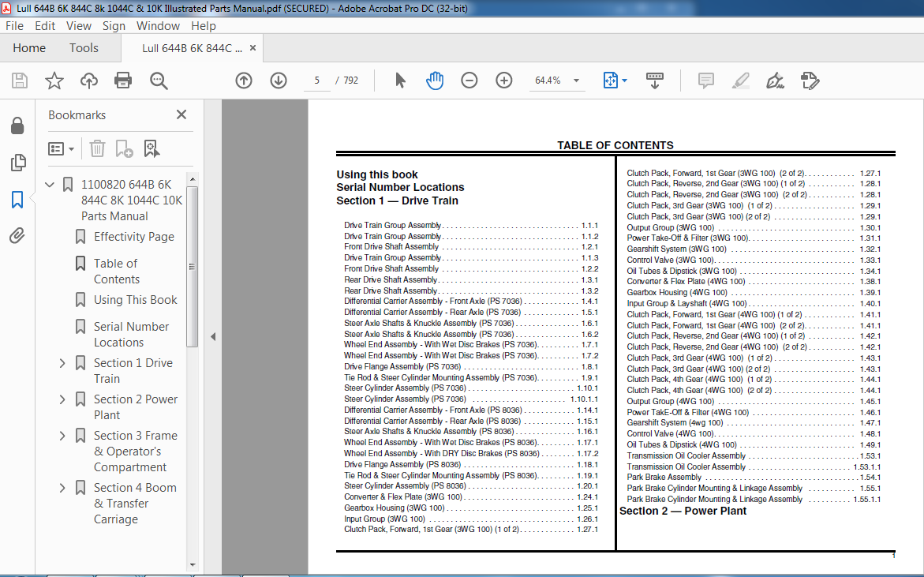Click the page number input field
This screenshot has width=924, height=577.
[x=317, y=81]
